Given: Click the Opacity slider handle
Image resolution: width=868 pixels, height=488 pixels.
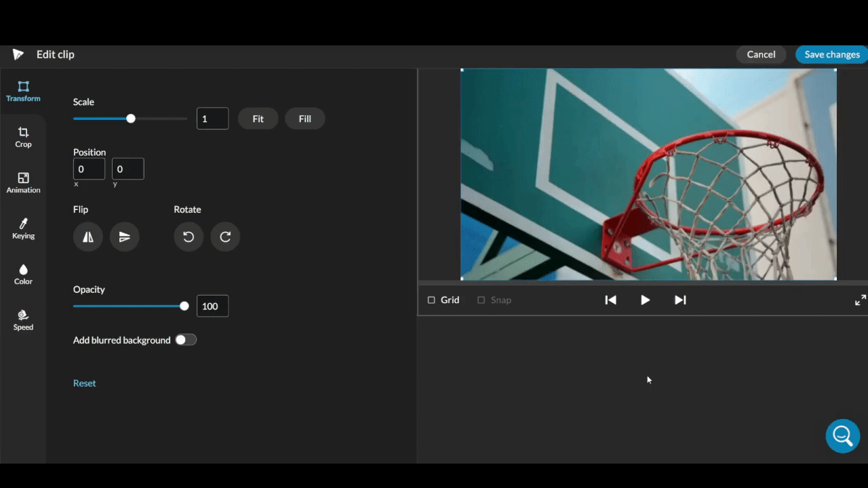Looking at the screenshot, I should 184,306.
